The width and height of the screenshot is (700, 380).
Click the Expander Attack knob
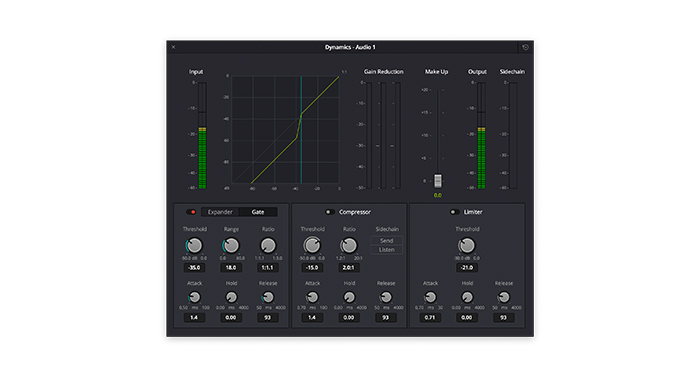(x=194, y=297)
